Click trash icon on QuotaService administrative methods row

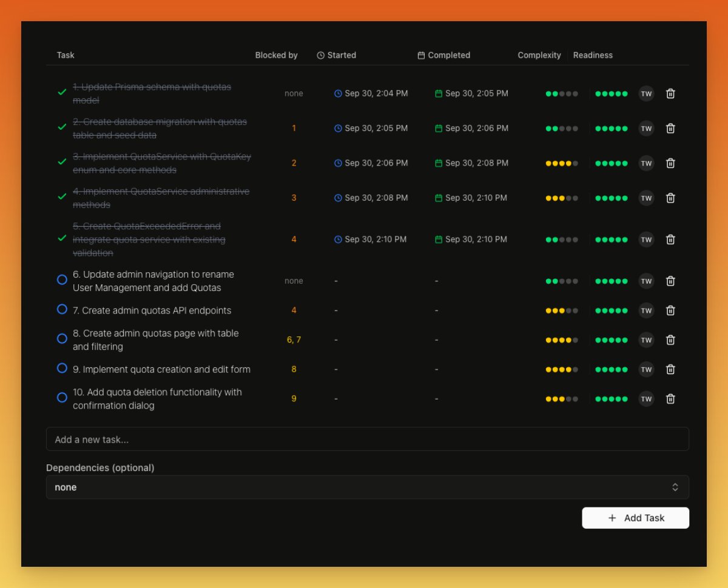point(670,198)
